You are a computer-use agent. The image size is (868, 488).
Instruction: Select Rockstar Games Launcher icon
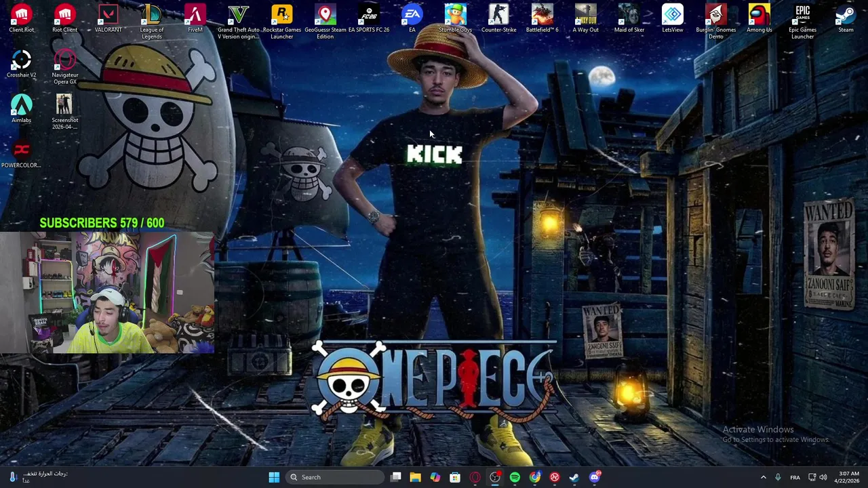pyautogui.click(x=281, y=22)
